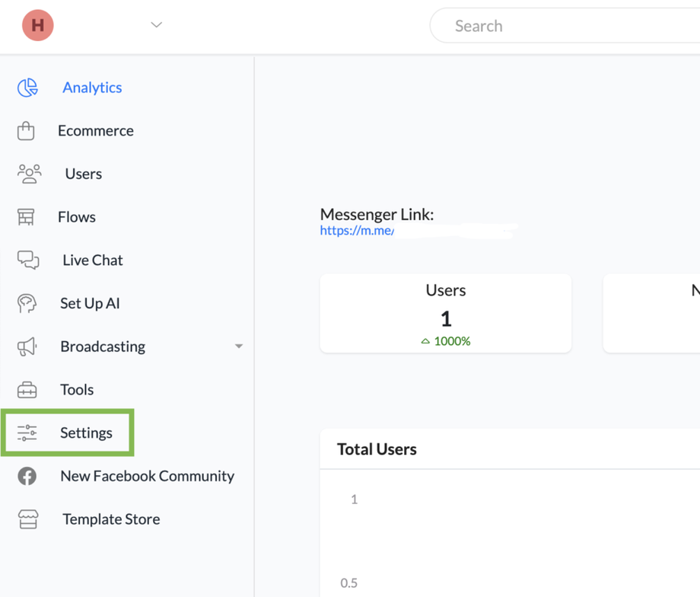Open the Messenger m.me link
This screenshot has height=597, width=700.
pos(357,231)
